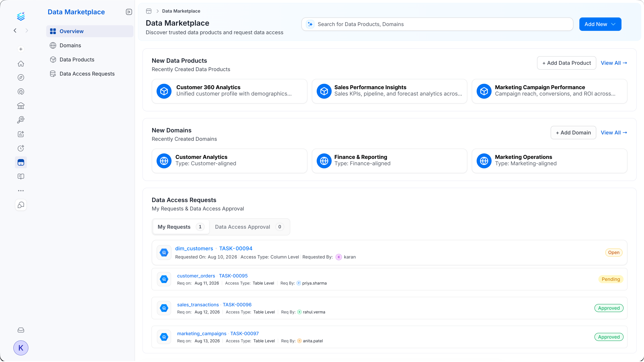Screen dimensions: 644x362
Task: Open the clock sparkle icon in rail
Action: coord(21,148)
